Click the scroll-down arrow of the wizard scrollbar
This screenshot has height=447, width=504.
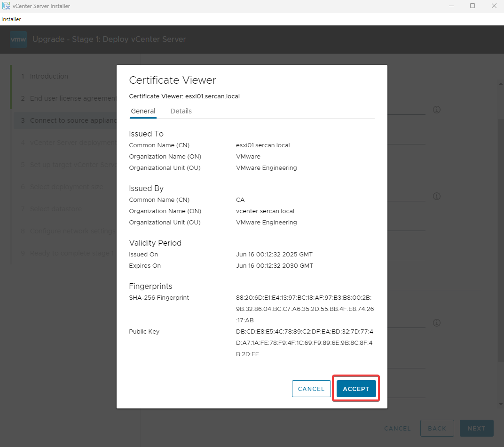point(501,404)
